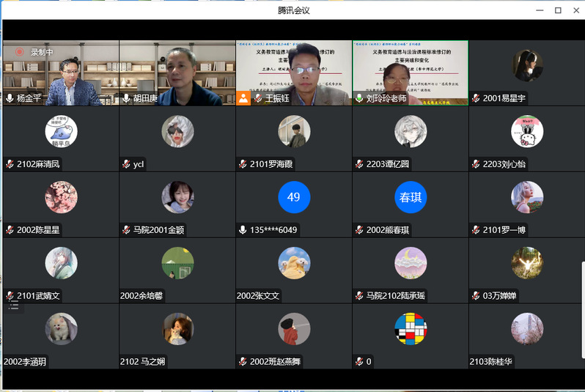Screen dimensions: 585x392
Task: Click the blue 春琪 avatar circle
Action: click(411, 197)
